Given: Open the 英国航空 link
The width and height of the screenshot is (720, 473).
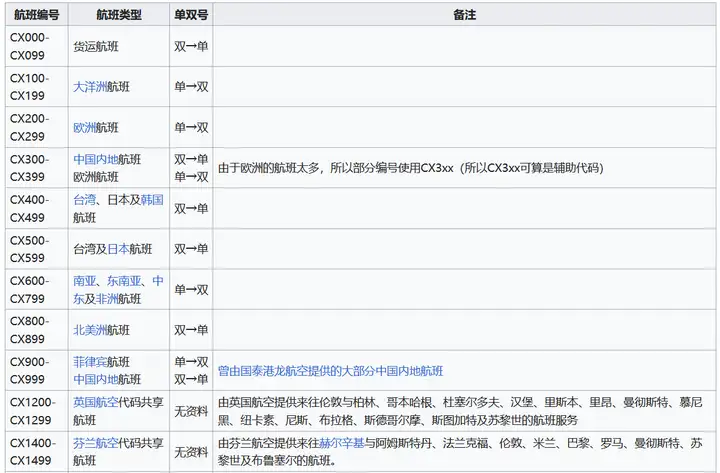Looking at the screenshot, I should coord(96,402).
